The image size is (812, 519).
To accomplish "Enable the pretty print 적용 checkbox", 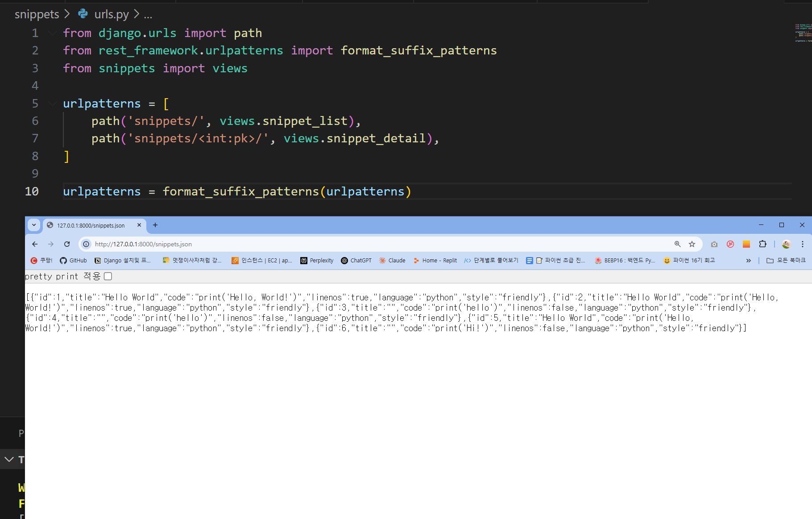I will (x=108, y=276).
